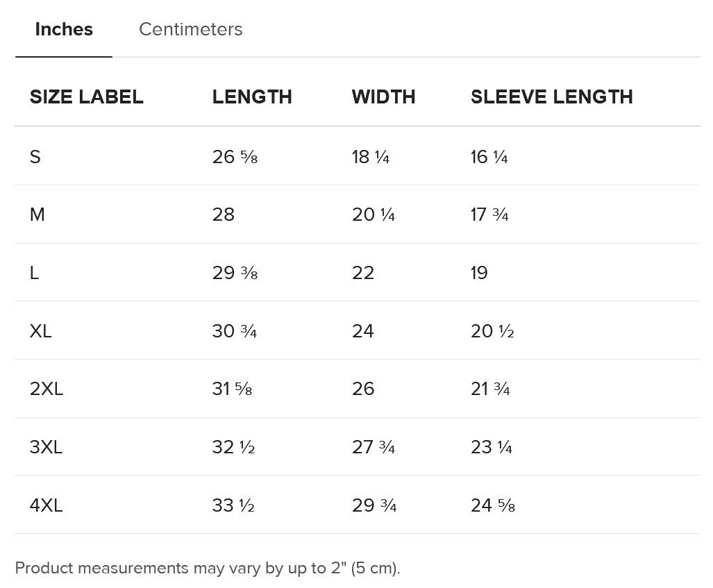713x588 pixels.
Task: Click the width value 26 for 2XL
Action: point(363,389)
